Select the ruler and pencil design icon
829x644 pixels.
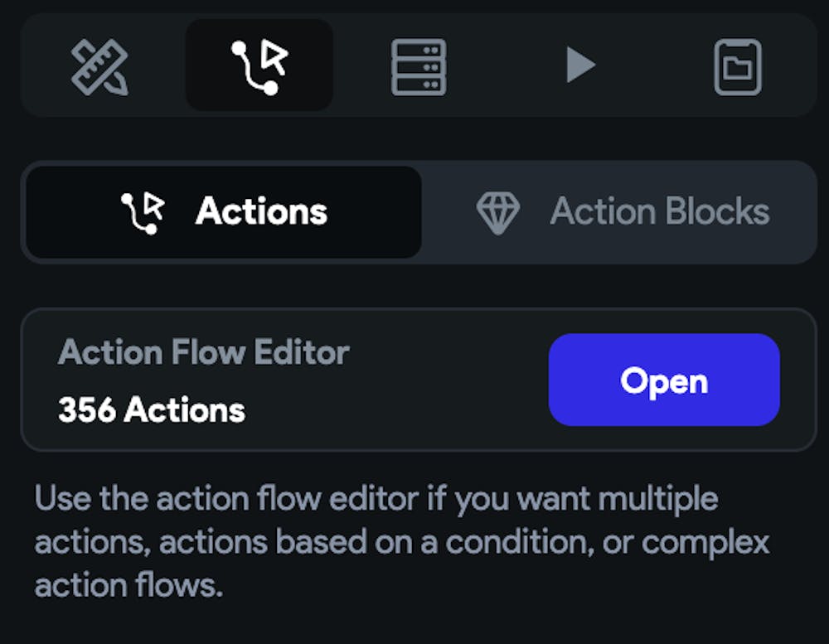[x=99, y=65]
